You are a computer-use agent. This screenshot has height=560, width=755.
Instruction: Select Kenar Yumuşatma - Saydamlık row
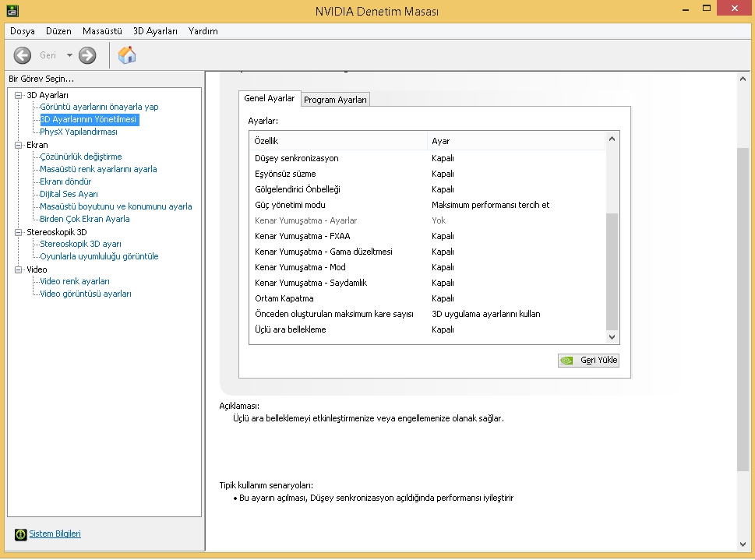pos(428,284)
